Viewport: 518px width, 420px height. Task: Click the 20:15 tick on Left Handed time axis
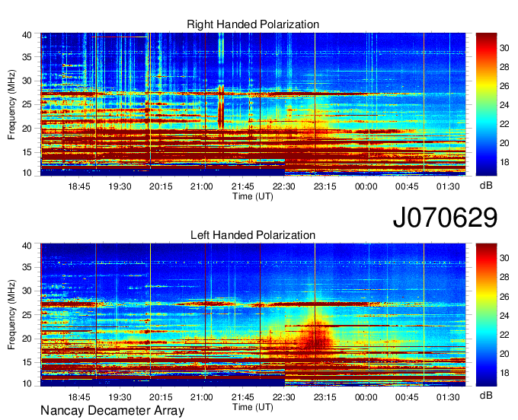click(161, 397)
